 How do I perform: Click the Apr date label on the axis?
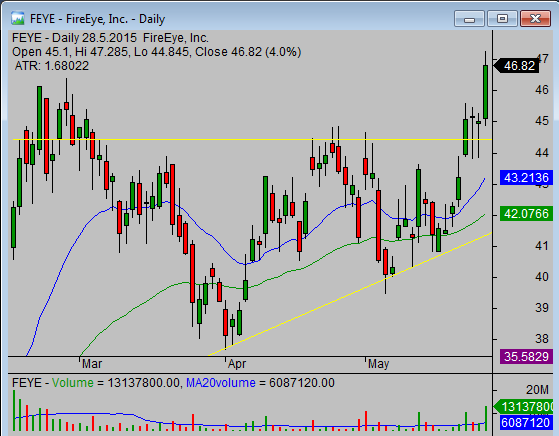point(237,364)
